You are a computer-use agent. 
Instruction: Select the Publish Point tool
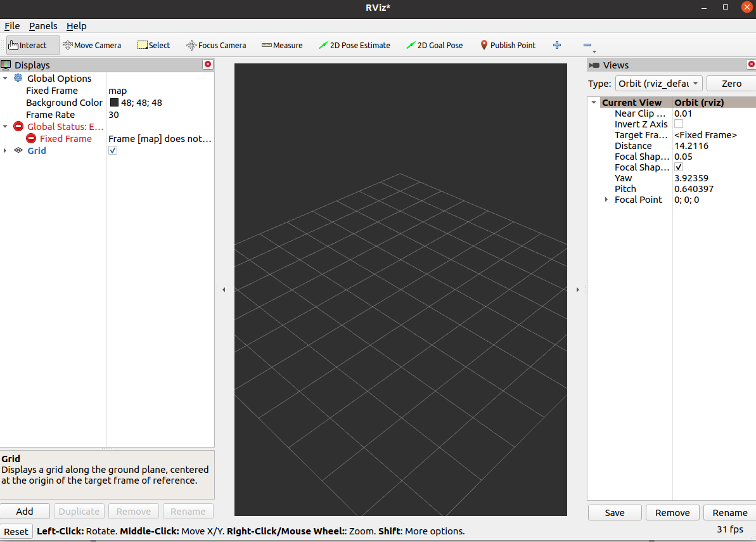508,45
